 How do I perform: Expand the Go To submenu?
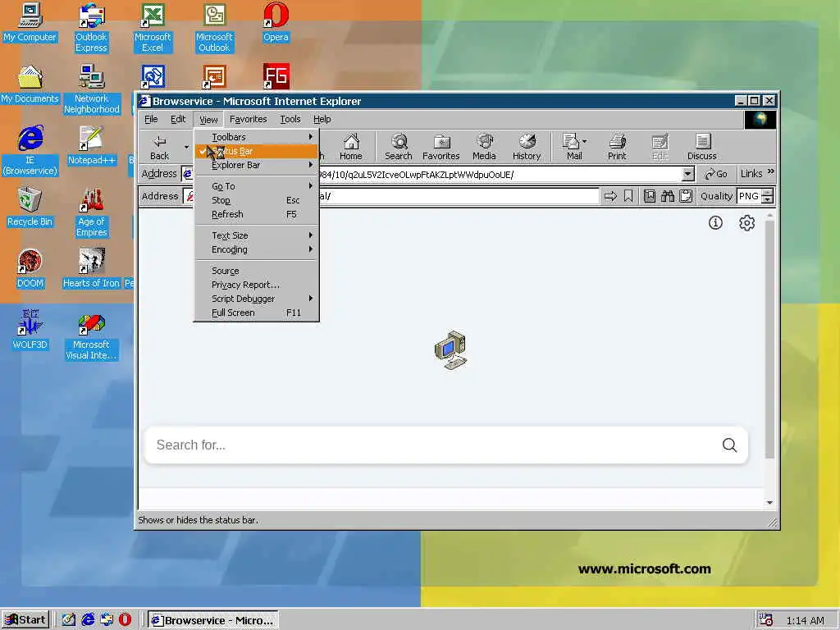coord(256,186)
